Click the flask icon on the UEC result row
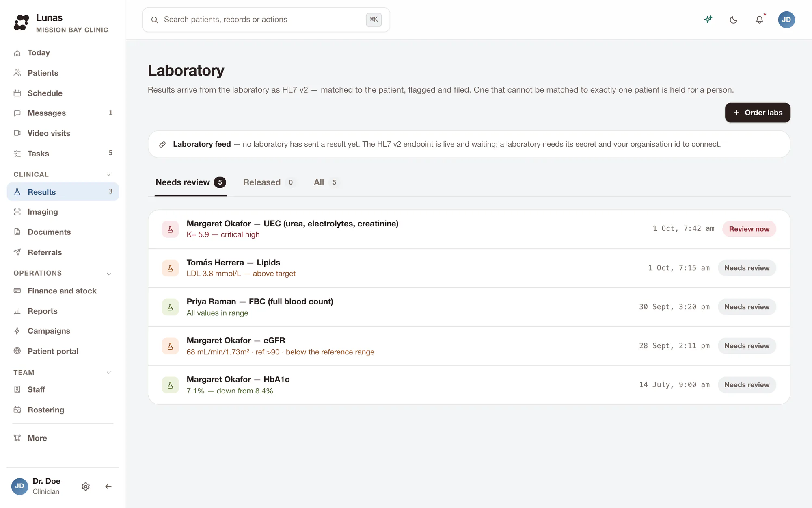This screenshot has height=508, width=812. coord(170,229)
